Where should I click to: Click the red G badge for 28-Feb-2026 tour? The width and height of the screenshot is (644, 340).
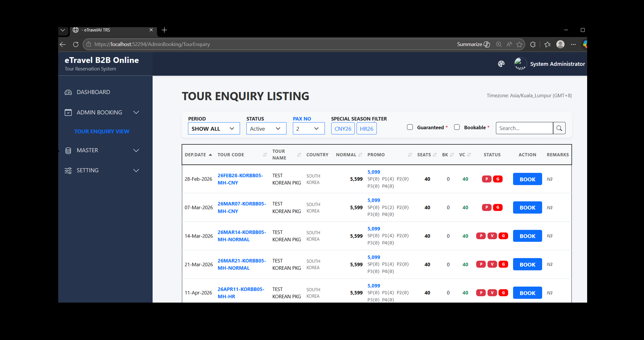(498, 179)
